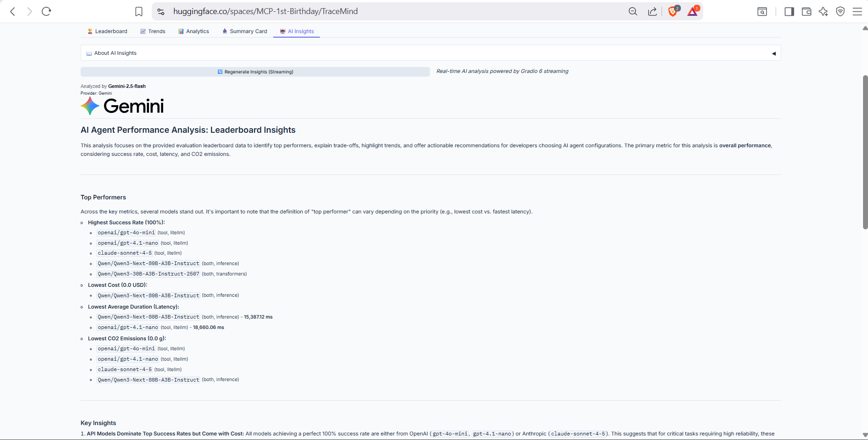This screenshot has width=868, height=440.
Task: Open Leo AI assistant sparkle icon
Action: pos(823,11)
